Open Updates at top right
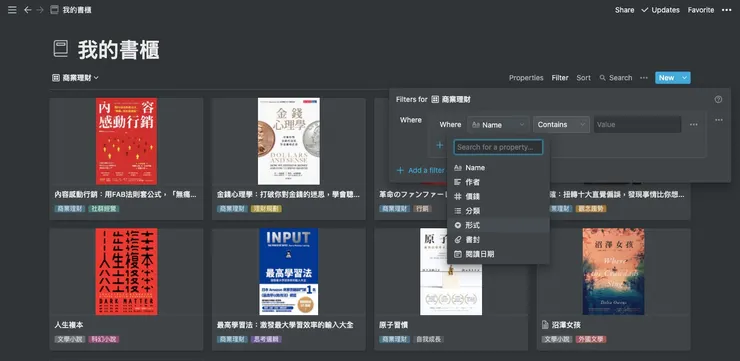This screenshot has width=740, height=361. (x=660, y=10)
